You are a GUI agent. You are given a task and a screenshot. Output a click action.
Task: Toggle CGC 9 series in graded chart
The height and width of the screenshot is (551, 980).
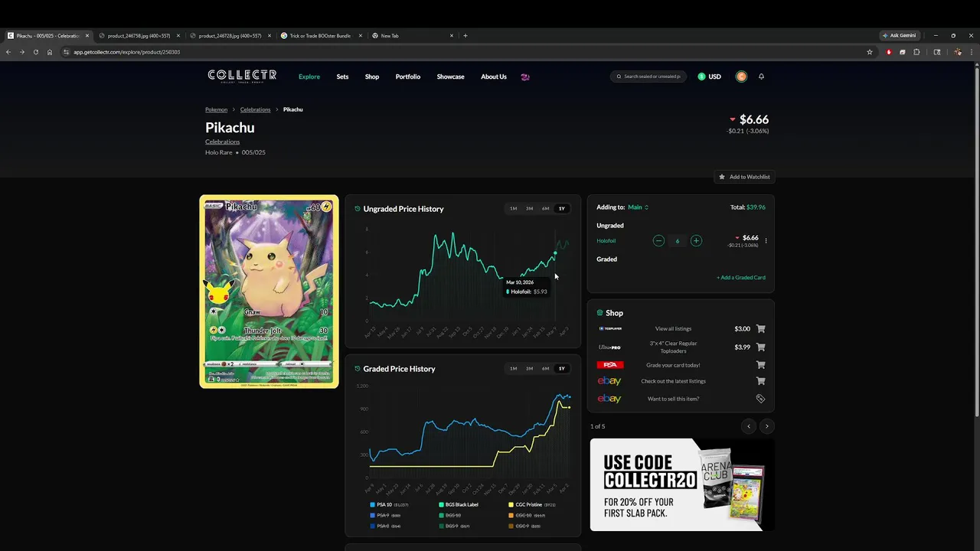pyautogui.click(x=524, y=527)
